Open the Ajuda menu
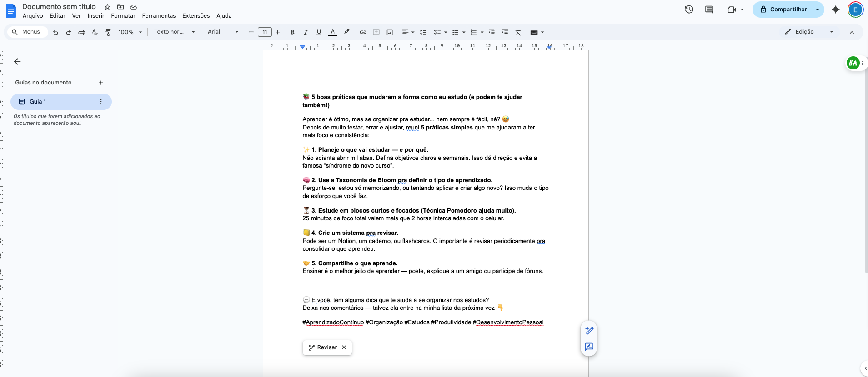 click(224, 16)
